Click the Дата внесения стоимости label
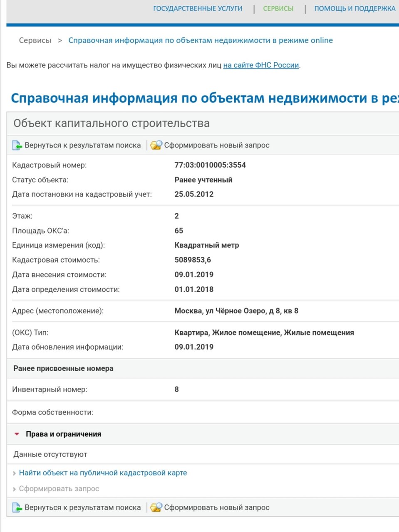Screen dimensions: 399x532 [x=59, y=275]
